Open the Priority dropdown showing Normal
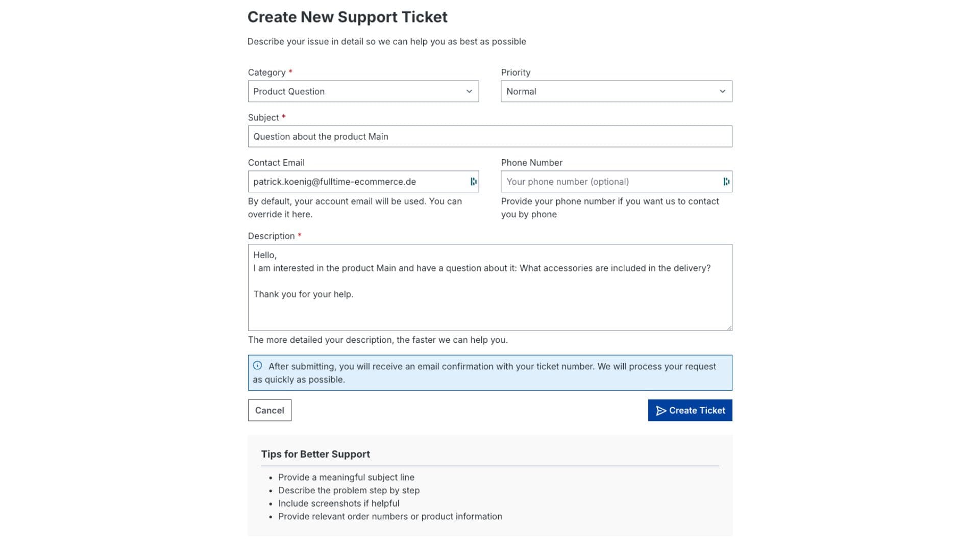 (x=616, y=91)
